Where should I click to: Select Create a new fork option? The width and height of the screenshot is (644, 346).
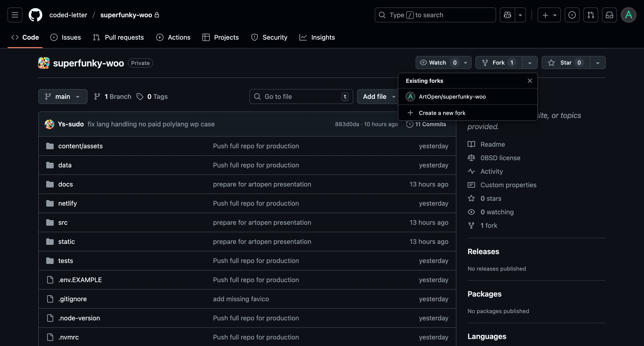pyautogui.click(x=442, y=113)
